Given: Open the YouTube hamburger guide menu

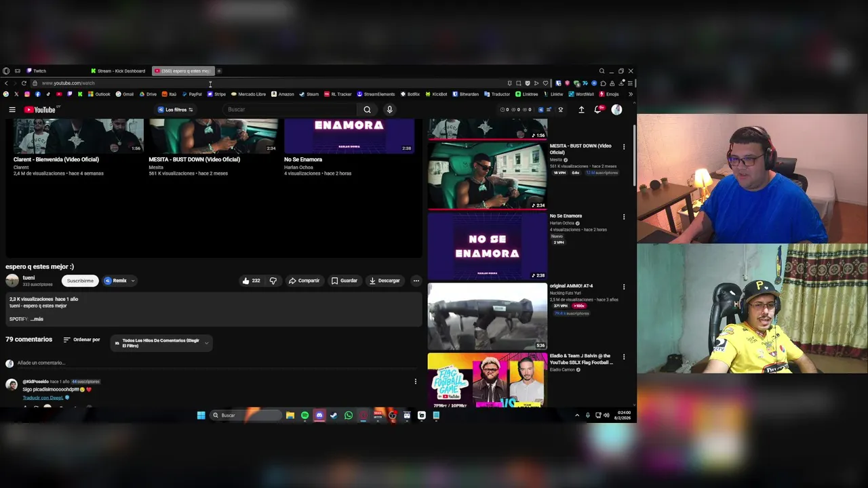Looking at the screenshot, I should click(12, 110).
